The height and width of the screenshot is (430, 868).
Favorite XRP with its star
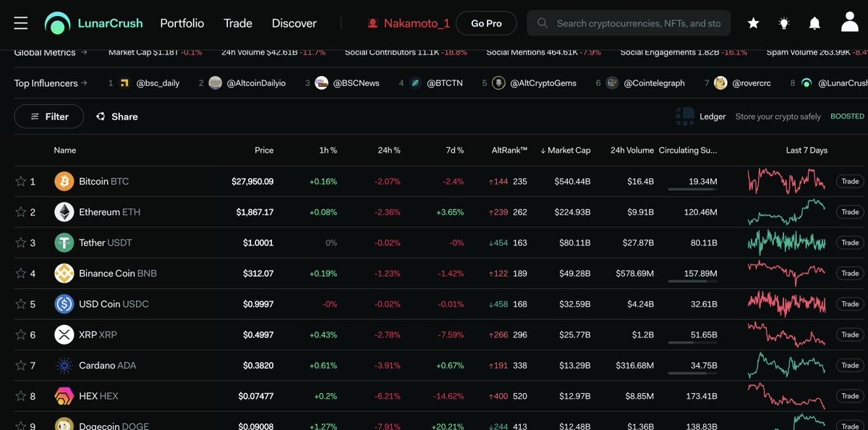20,334
